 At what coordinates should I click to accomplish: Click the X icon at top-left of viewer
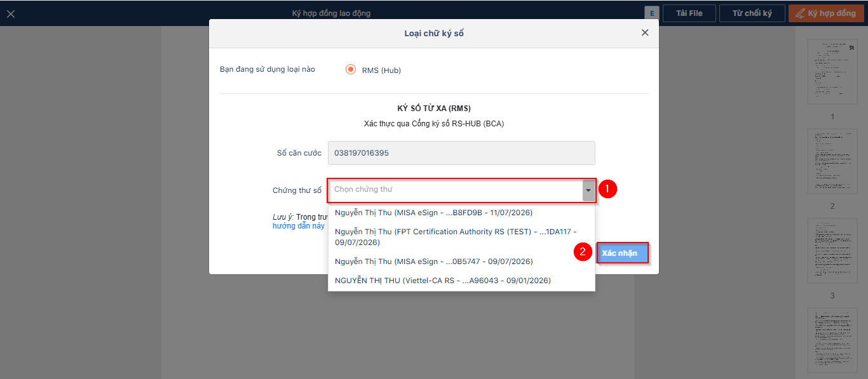point(11,13)
